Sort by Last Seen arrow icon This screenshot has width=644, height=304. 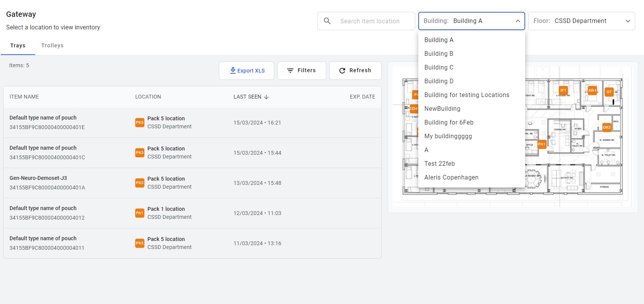pos(266,97)
